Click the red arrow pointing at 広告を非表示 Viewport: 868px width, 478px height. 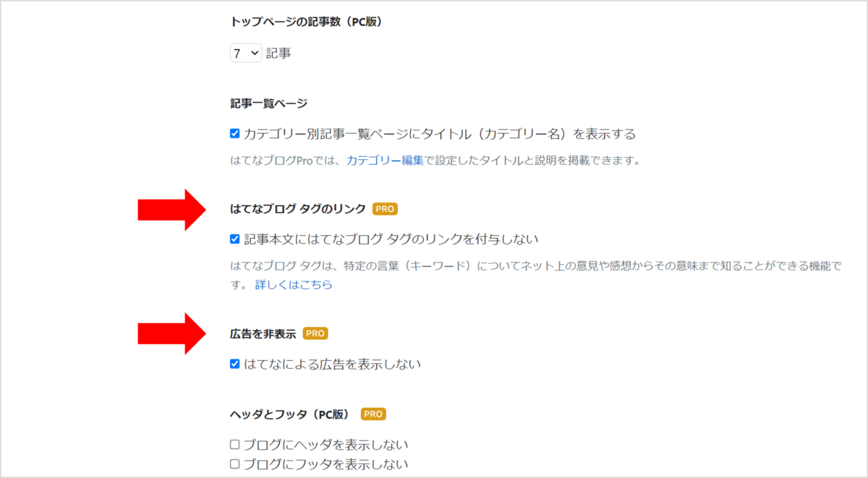point(172,333)
